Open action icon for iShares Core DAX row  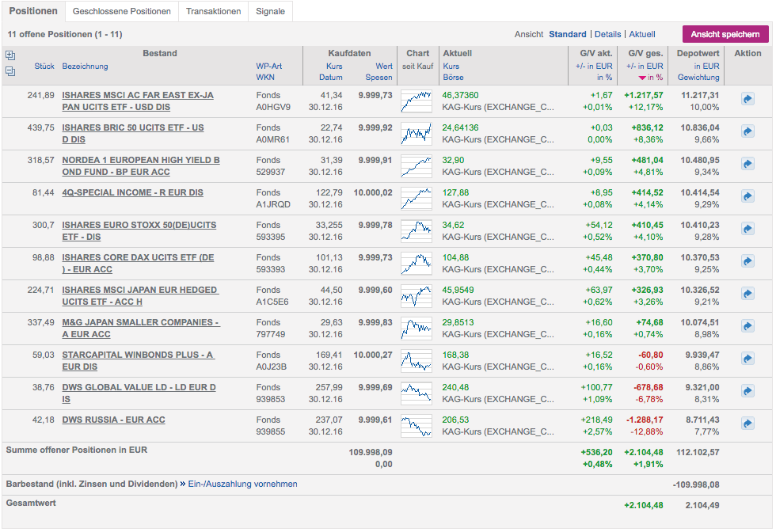(747, 261)
